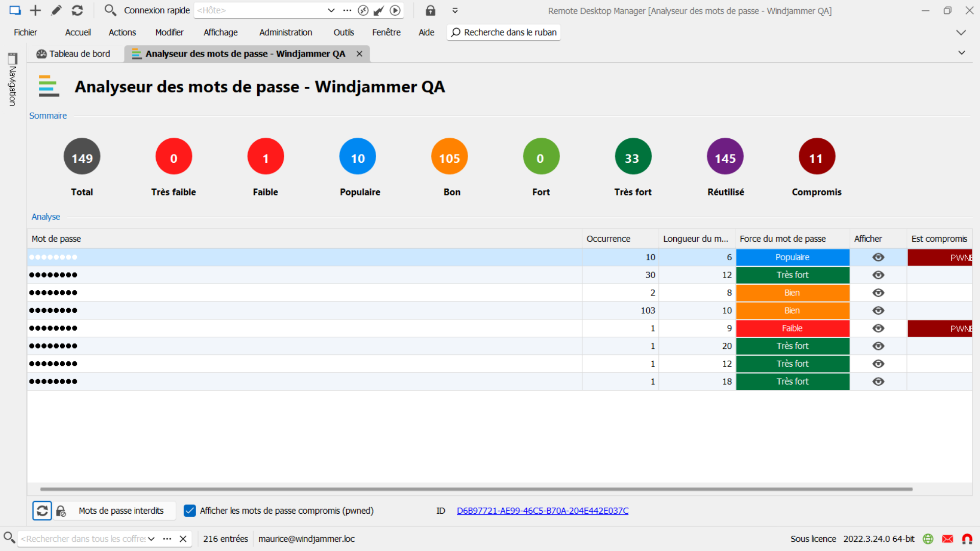Switch to the Tableau de bord tab
Screen dimensions: 980x551
coord(73,54)
